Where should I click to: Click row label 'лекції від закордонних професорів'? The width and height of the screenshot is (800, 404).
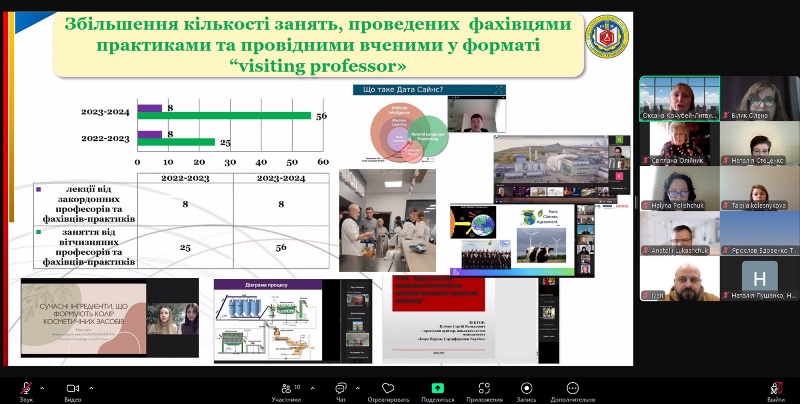[89, 204]
